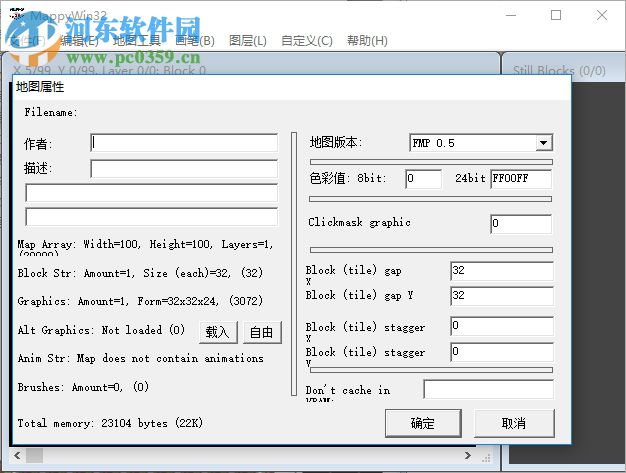This screenshot has height=473, width=626.
Task: Maximize the MappyWin32 window
Action: pos(556,15)
